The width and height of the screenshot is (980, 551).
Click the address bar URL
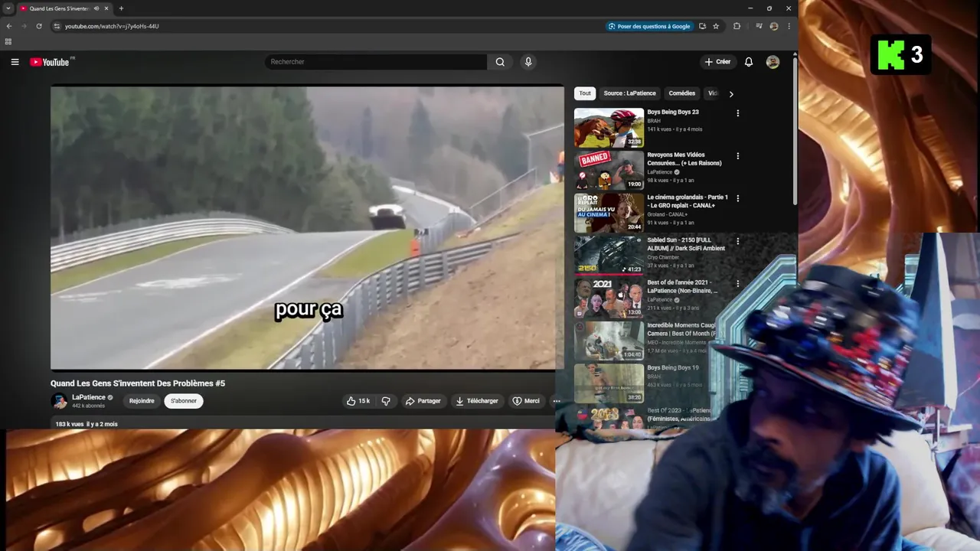coord(112,26)
